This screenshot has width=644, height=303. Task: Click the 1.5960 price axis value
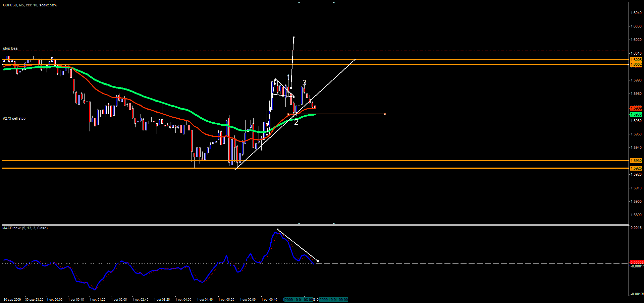click(x=636, y=121)
